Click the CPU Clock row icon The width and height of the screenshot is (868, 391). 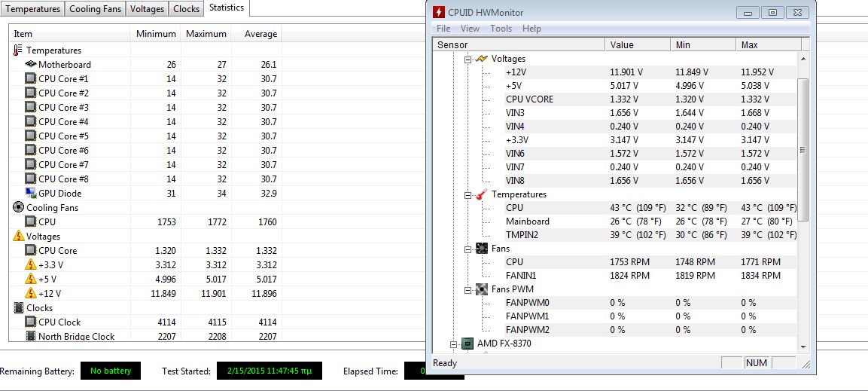pos(30,322)
